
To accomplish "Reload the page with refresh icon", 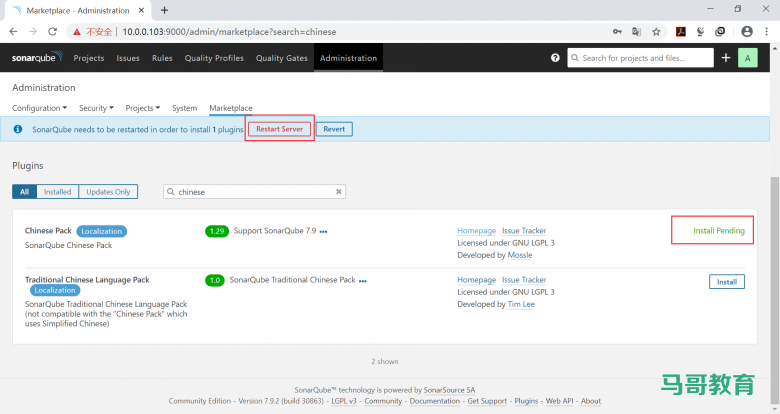I will tap(52, 31).
